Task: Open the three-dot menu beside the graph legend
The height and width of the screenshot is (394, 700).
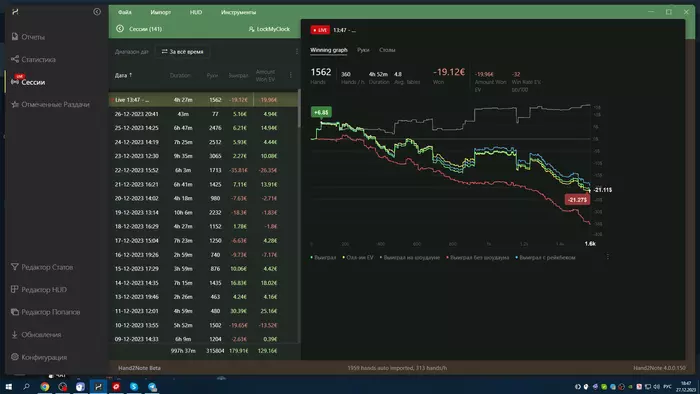Action: [x=608, y=257]
